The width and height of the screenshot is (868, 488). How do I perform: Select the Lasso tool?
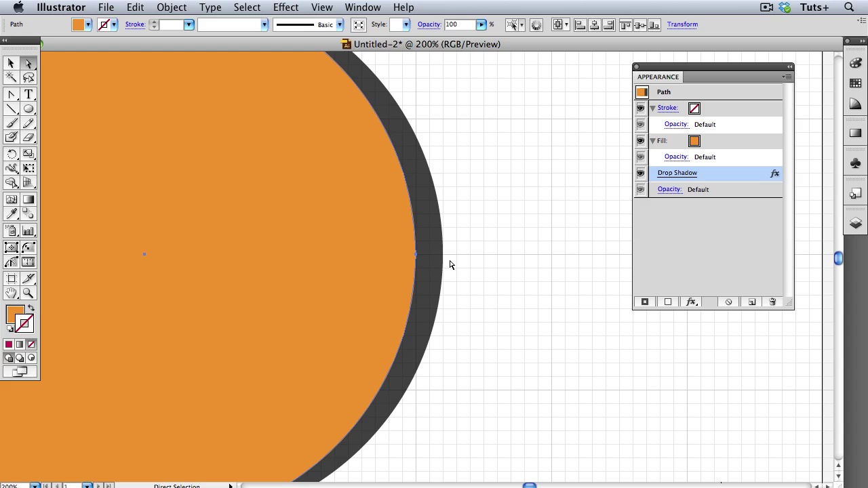point(28,78)
